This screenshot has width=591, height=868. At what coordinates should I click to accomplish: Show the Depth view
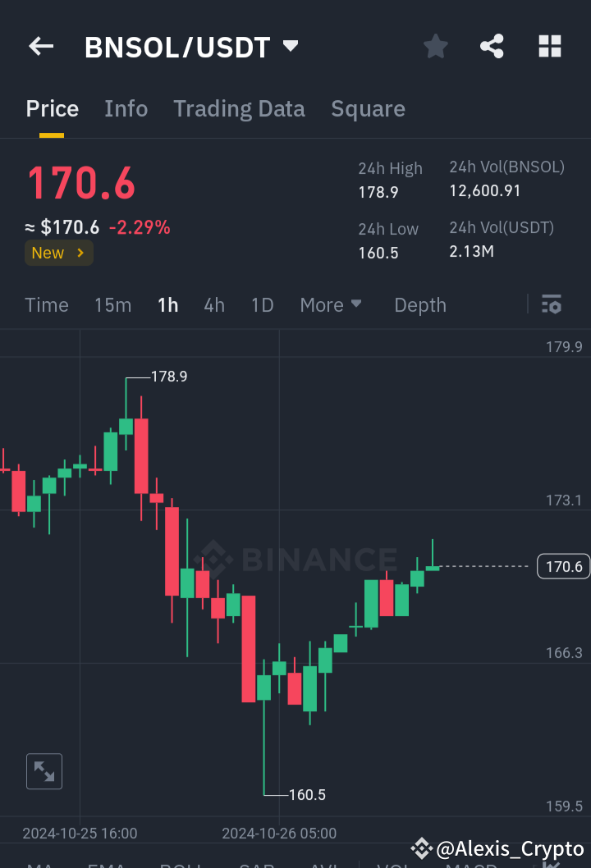419,304
